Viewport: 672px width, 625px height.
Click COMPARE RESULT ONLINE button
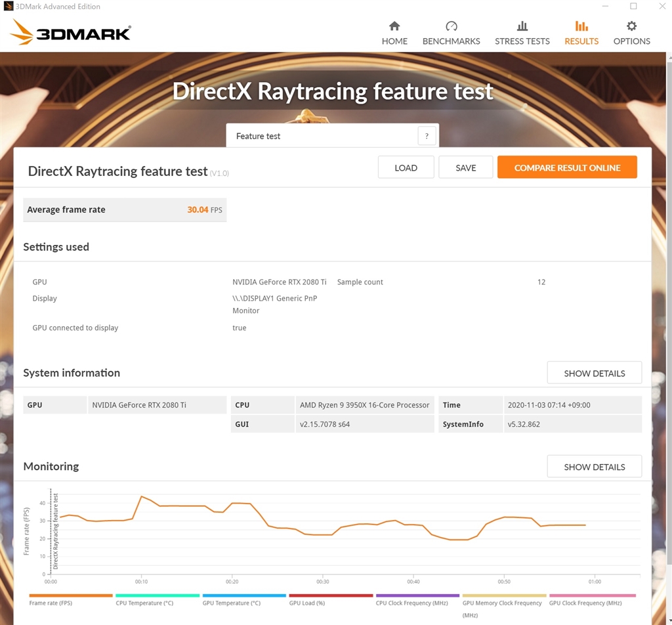(x=567, y=167)
